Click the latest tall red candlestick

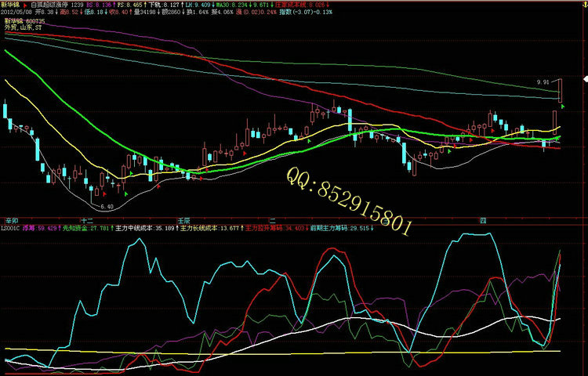561,91
